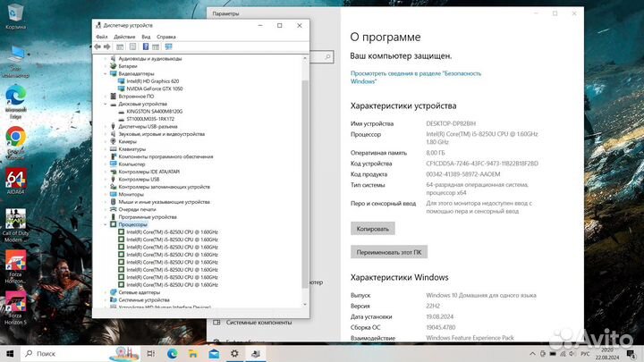
Task: Open Properties via Device Manager toolbar icon
Action: 132,46
